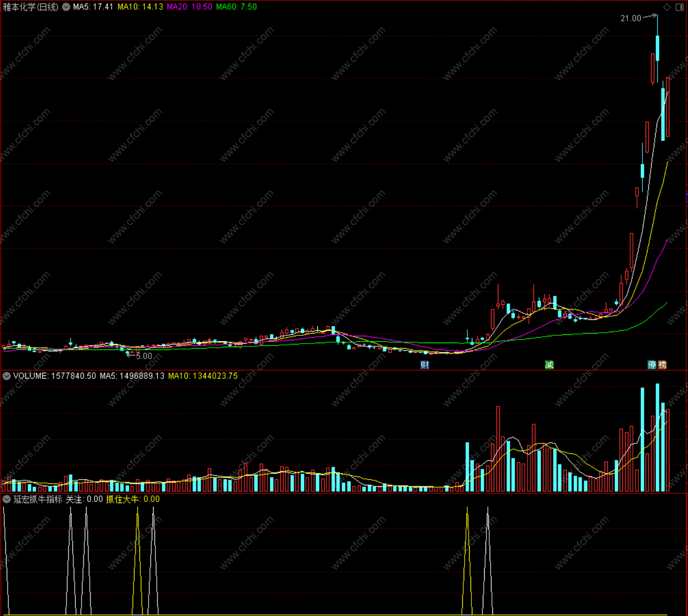Expand the VOLUME indicator dropdown arrow
This screenshot has height=616, width=688.
click(x=6, y=376)
